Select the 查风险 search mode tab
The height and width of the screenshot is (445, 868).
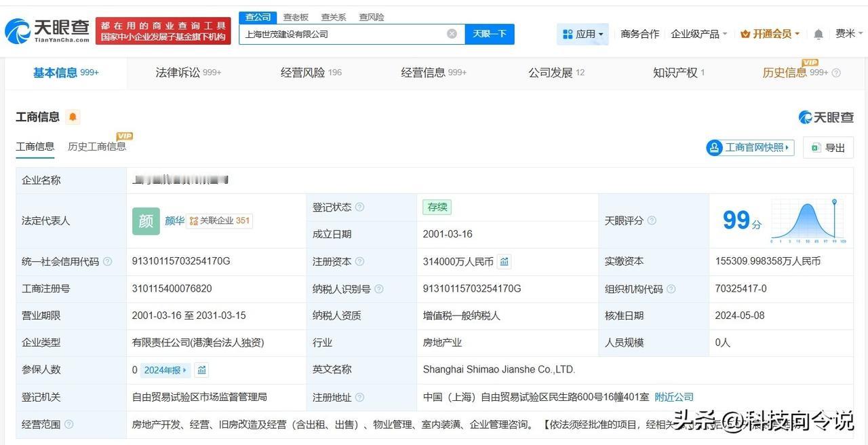pos(372,17)
